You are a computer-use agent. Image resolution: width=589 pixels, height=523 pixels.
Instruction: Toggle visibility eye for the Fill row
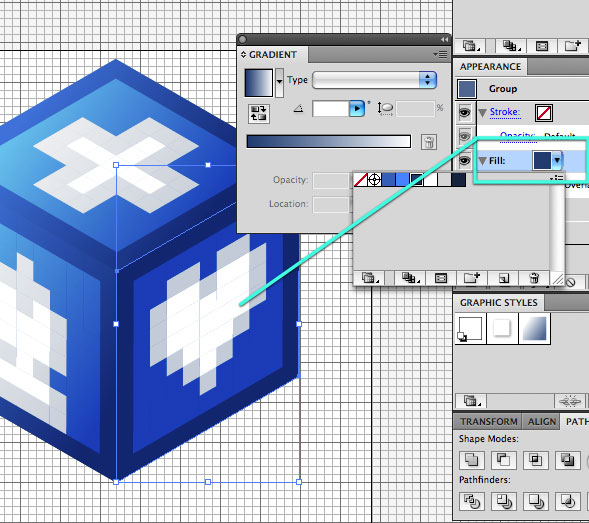click(x=465, y=160)
